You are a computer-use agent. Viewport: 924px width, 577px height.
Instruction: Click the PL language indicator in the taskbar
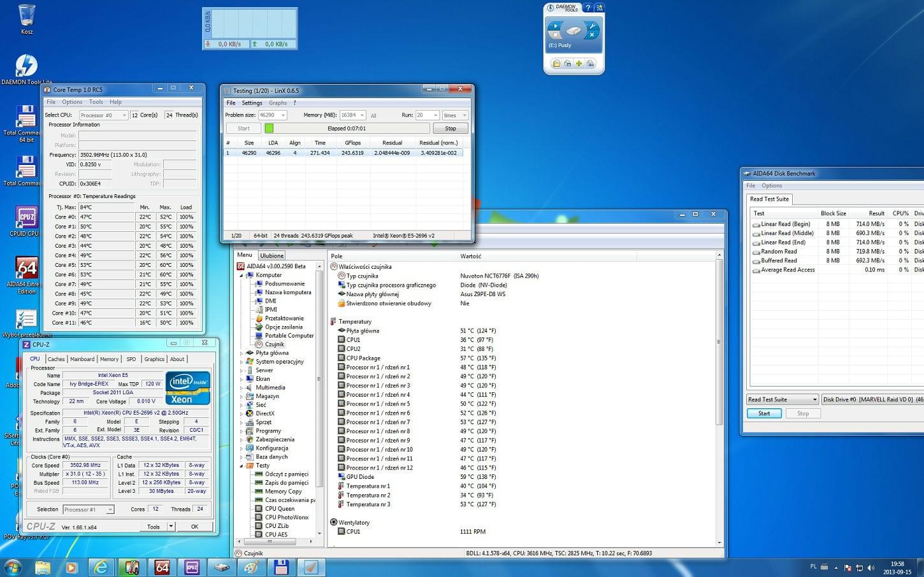point(814,566)
